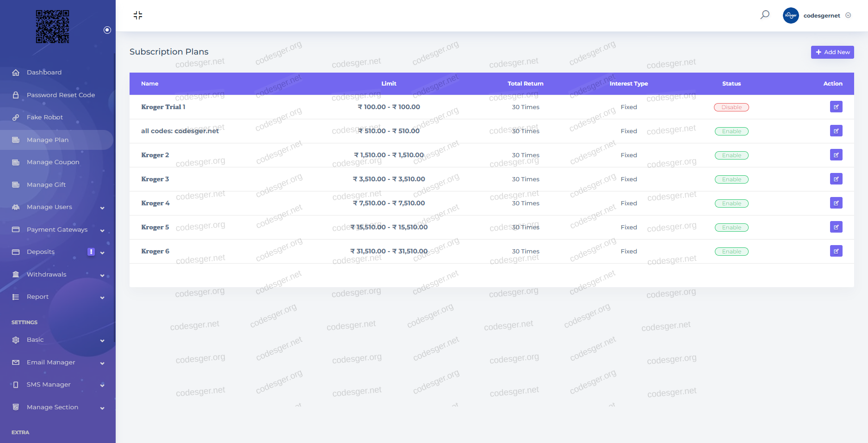Click the QR code logo in sidebar
This screenshot has width=868, height=443.
point(53,27)
